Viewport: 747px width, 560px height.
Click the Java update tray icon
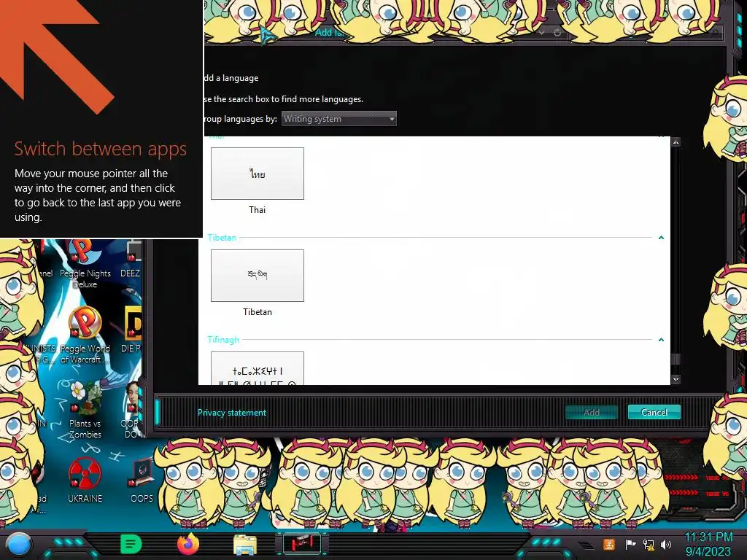[609, 544]
